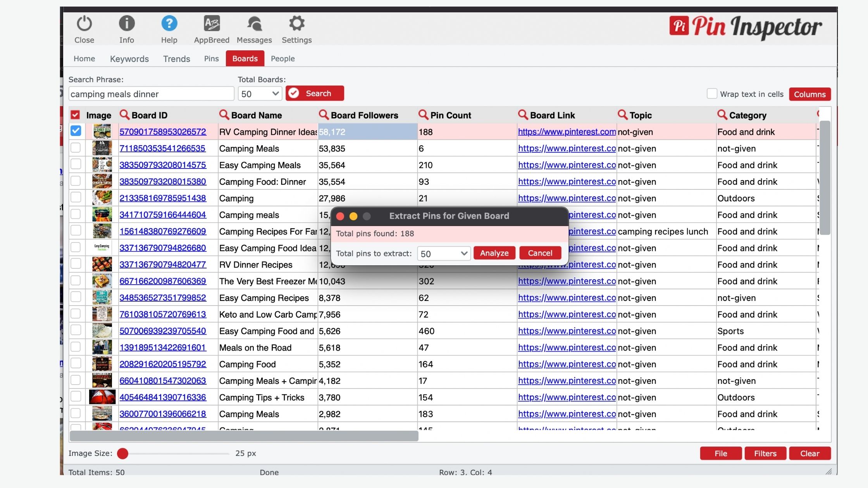This screenshot has height=488, width=868.
Task: Switch to the Home tab
Action: [84, 58]
